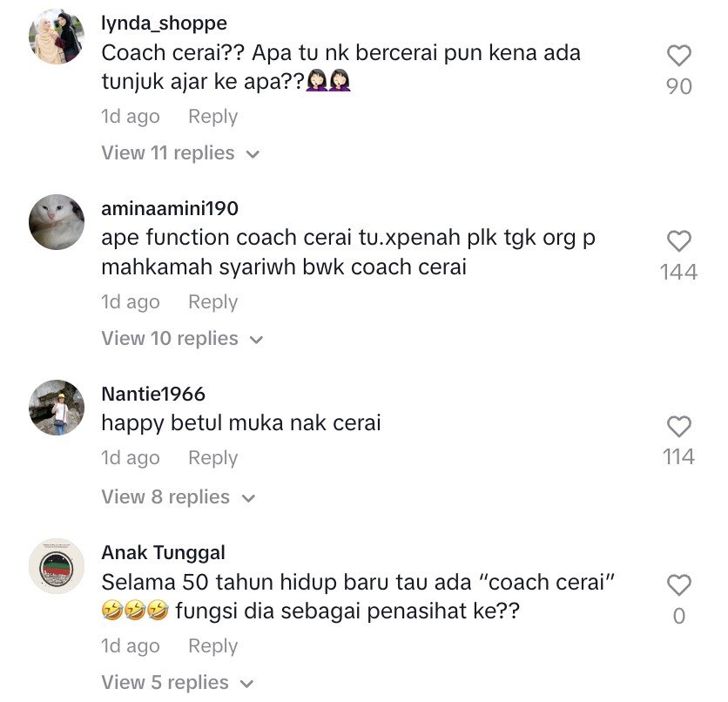Expand View 10 replies
The image size is (728, 702).
tap(182, 339)
